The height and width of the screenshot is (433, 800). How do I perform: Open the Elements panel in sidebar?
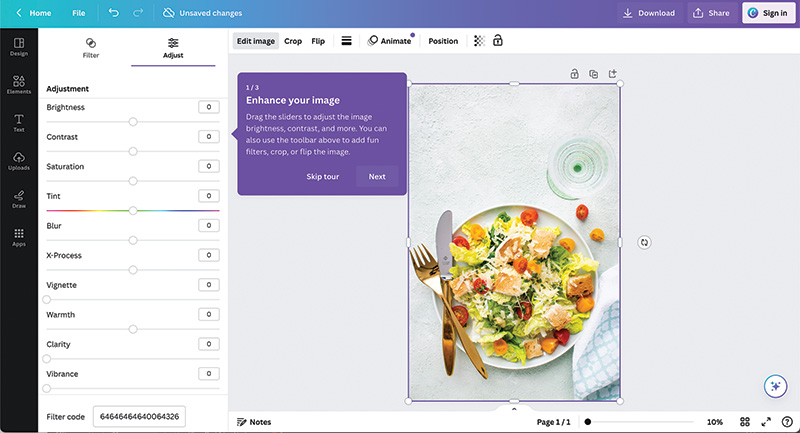pyautogui.click(x=18, y=83)
